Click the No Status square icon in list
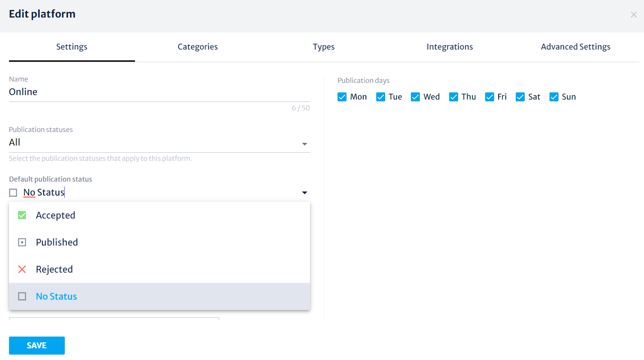 tap(22, 296)
